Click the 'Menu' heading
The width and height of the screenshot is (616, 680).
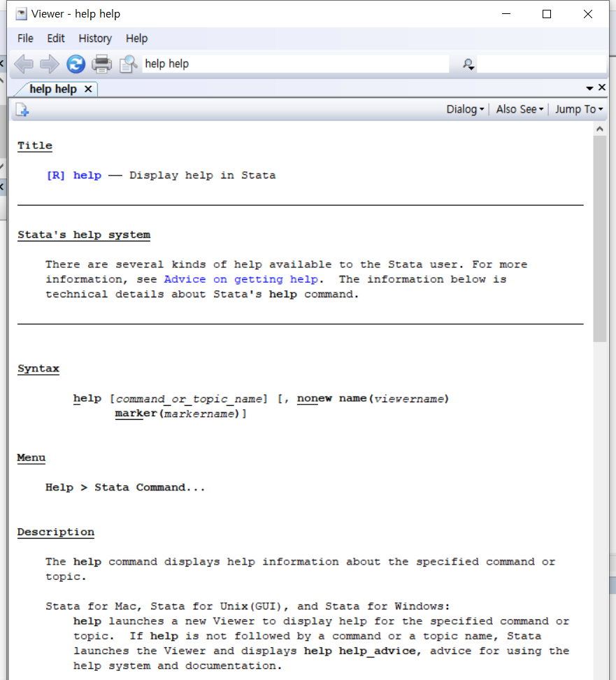[31, 458]
